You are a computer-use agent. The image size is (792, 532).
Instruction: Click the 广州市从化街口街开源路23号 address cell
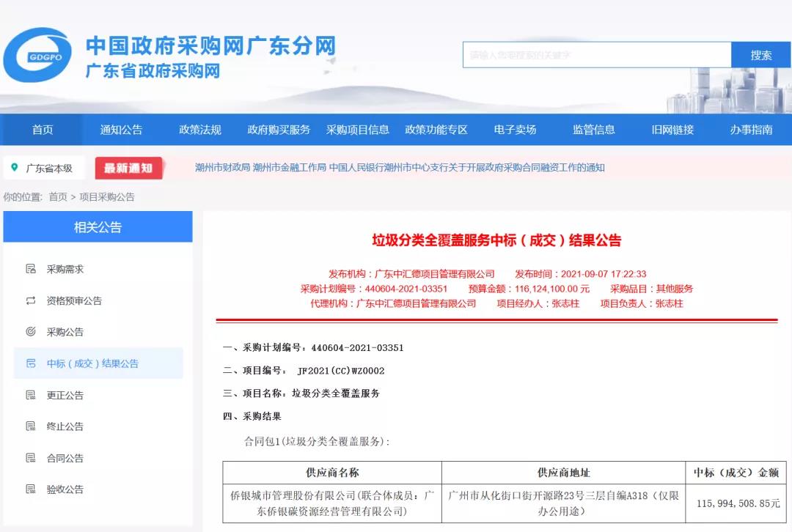click(564, 503)
